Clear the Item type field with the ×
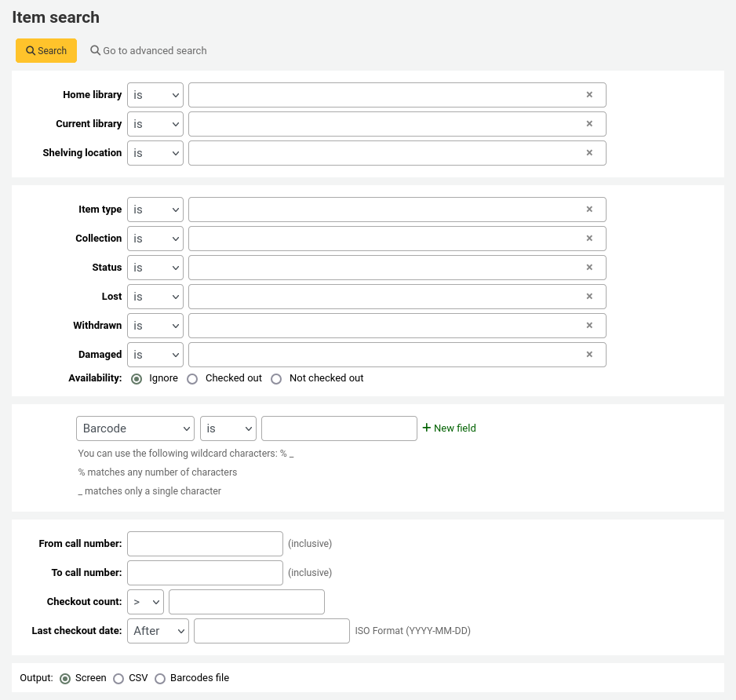The image size is (736, 700). pyautogui.click(x=589, y=209)
